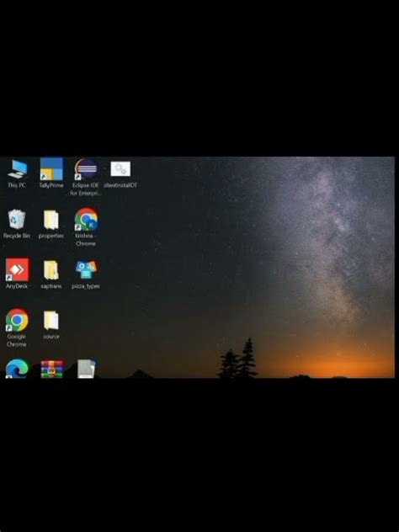Select the pizza_types file icon
This screenshot has height=532, width=399.
click(86, 274)
